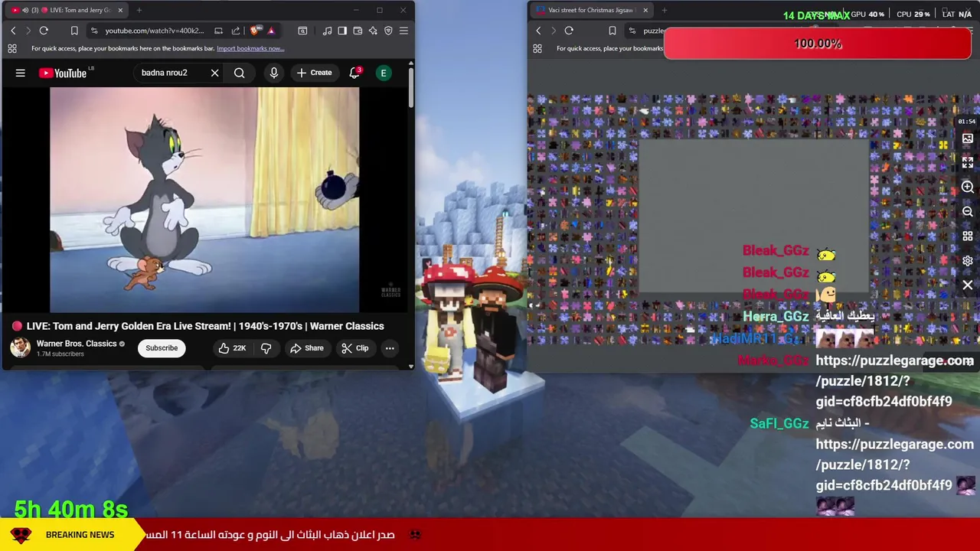Open Brave Rewards triangle icon
Screen dimensions: 980x551
(271, 31)
